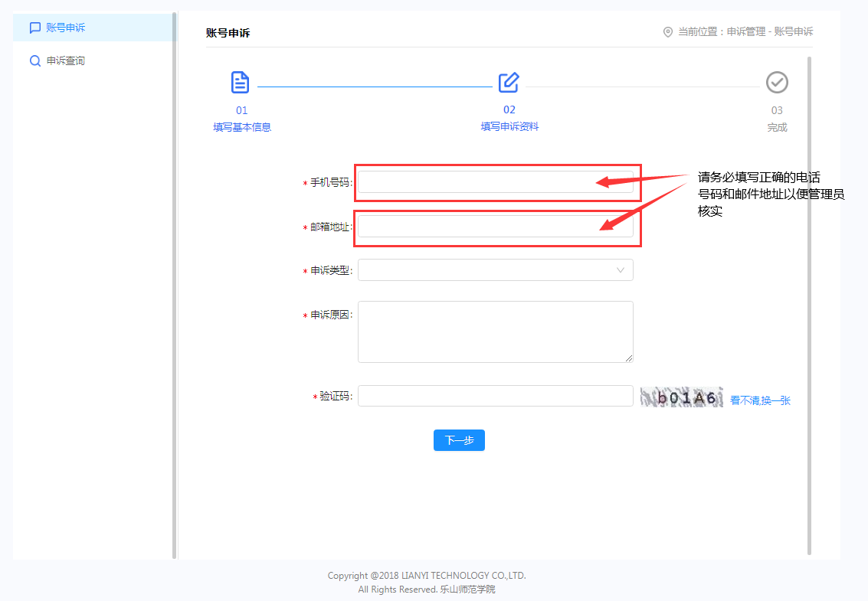Click the 下一步 button
The width and height of the screenshot is (868, 601).
point(459,440)
